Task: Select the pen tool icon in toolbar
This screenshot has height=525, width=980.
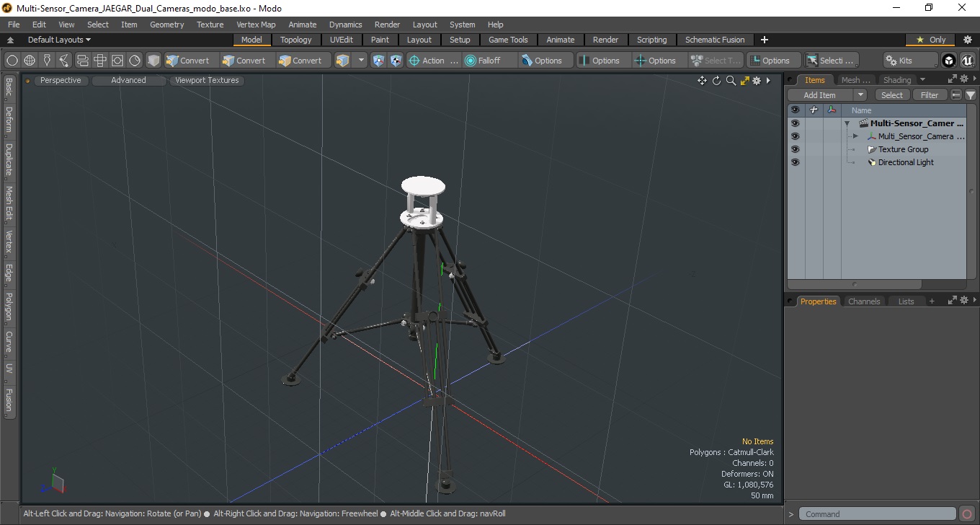Action: coord(48,61)
